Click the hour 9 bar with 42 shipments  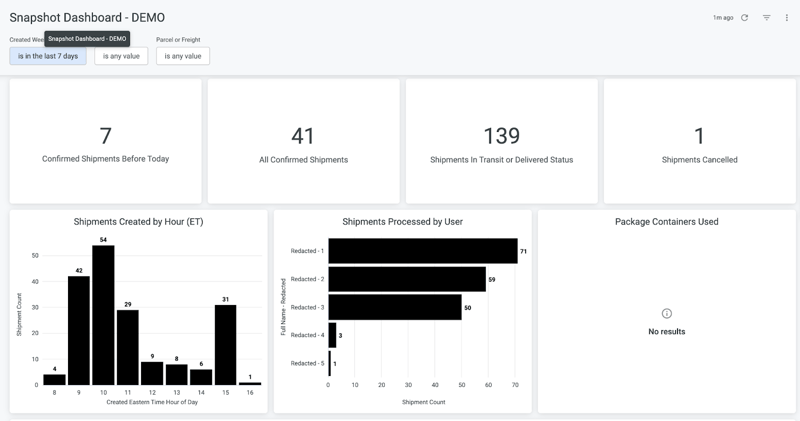[x=79, y=330]
